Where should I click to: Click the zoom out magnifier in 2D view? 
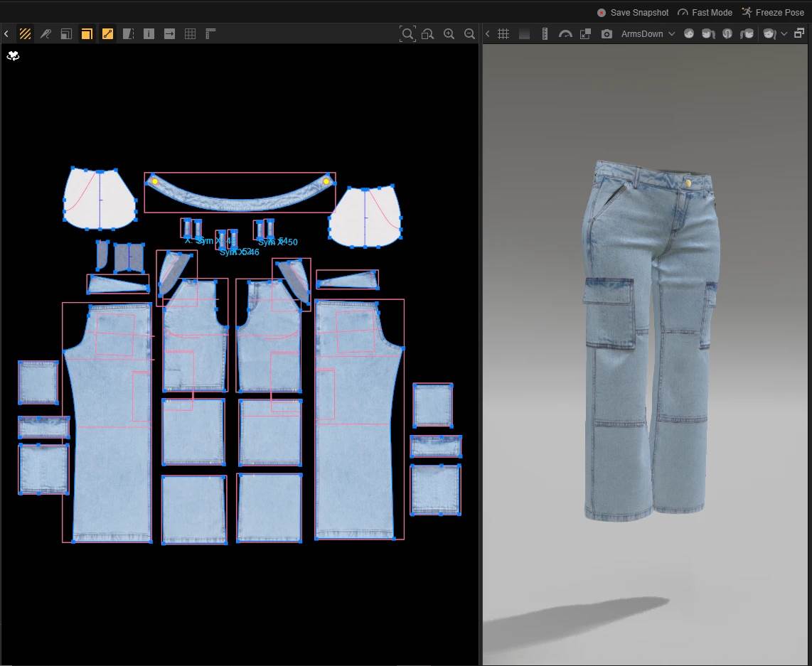coord(469,34)
